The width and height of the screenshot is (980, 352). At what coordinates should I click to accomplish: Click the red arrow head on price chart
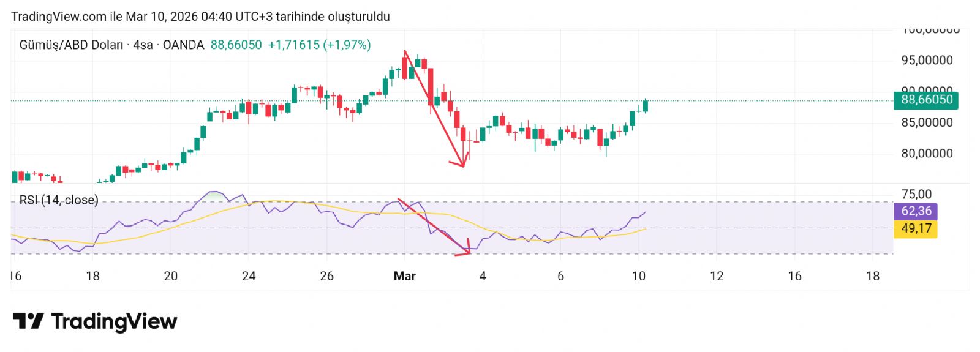pyautogui.click(x=462, y=163)
